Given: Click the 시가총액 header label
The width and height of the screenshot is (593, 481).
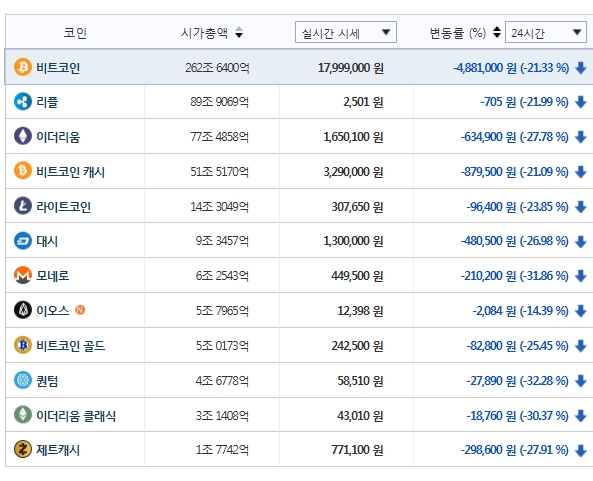Looking at the screenshot, I should [204, 33].
